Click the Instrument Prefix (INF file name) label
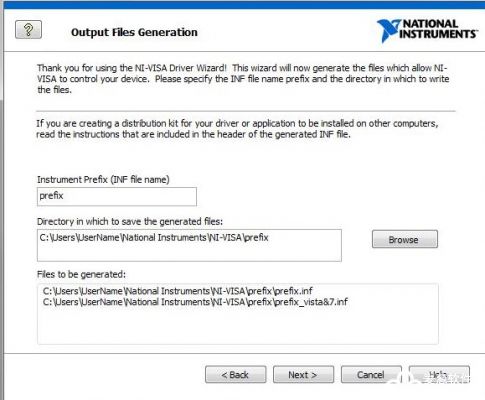Image resolution: width=485 pixels, height=400 pixels. click(103, 180)
